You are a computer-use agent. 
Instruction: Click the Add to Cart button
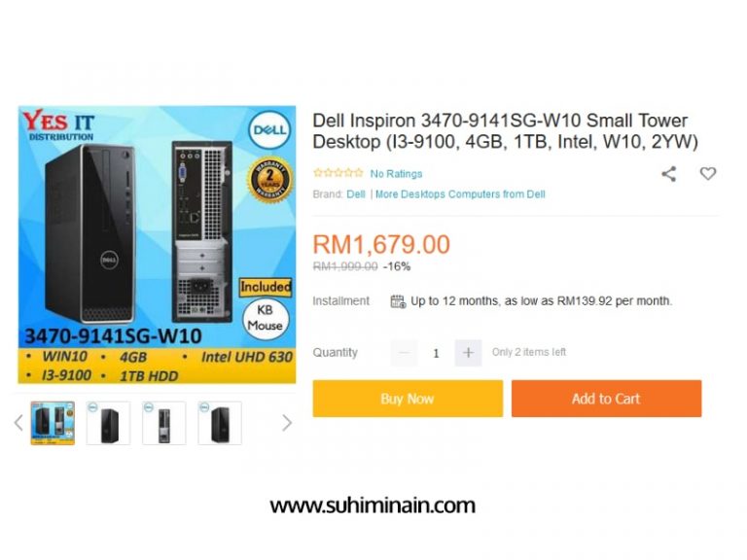coord(607,399)
